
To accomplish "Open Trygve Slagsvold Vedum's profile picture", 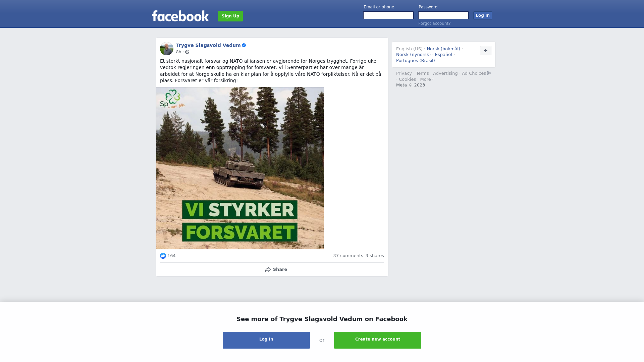I will 167,49.
